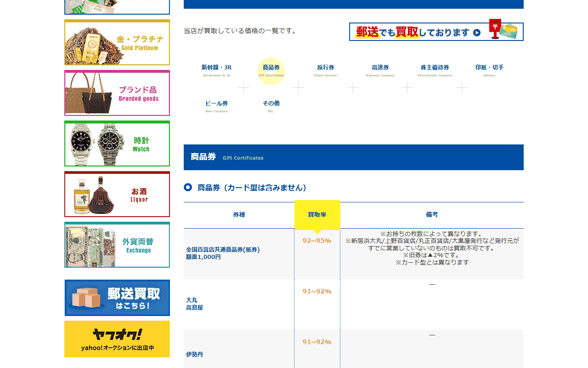Click the 備考 column header
Screen dimensions: 588x368
click(432, 215)
